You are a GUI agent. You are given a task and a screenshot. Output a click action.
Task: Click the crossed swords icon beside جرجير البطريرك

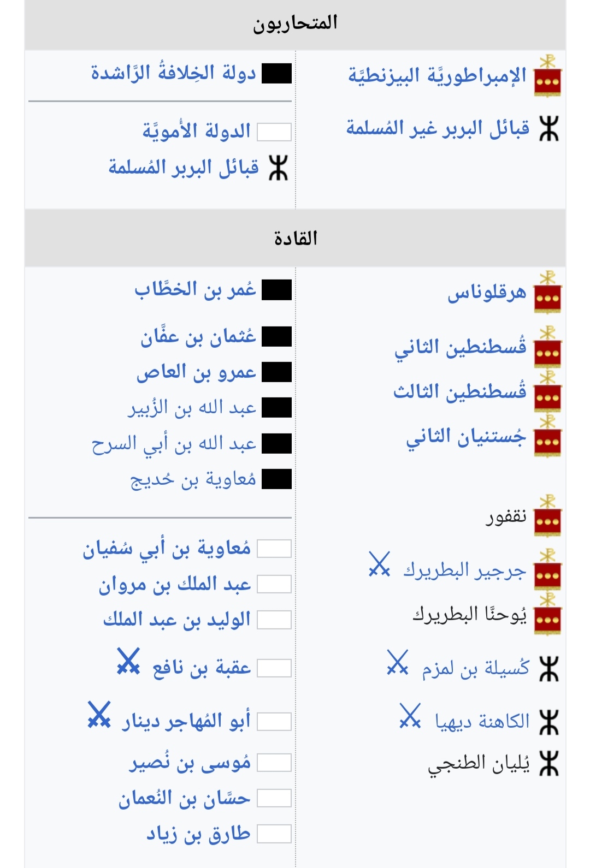[379, 564]
